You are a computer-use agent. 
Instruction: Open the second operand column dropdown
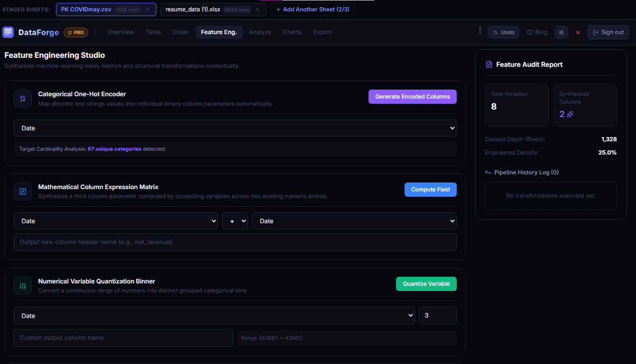(354, 221)
